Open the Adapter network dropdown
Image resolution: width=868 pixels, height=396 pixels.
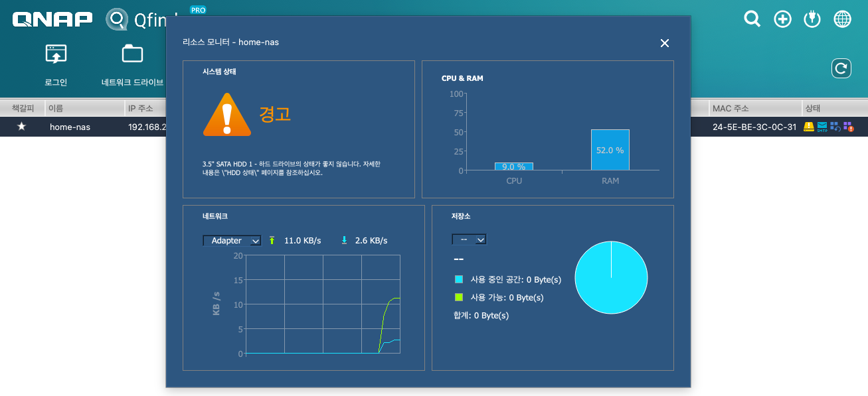(232, 241)
